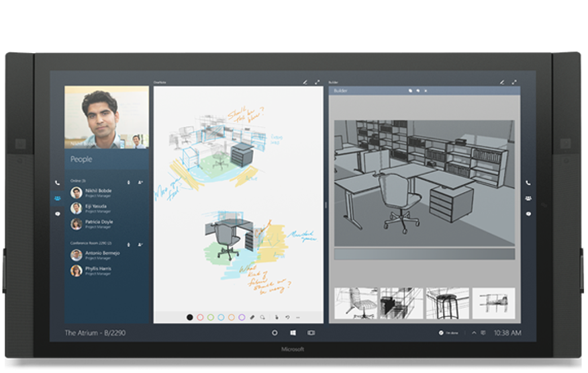The image size is (588, 373).
Task: Click the "I'm done" button
Action: click(451, 333)
